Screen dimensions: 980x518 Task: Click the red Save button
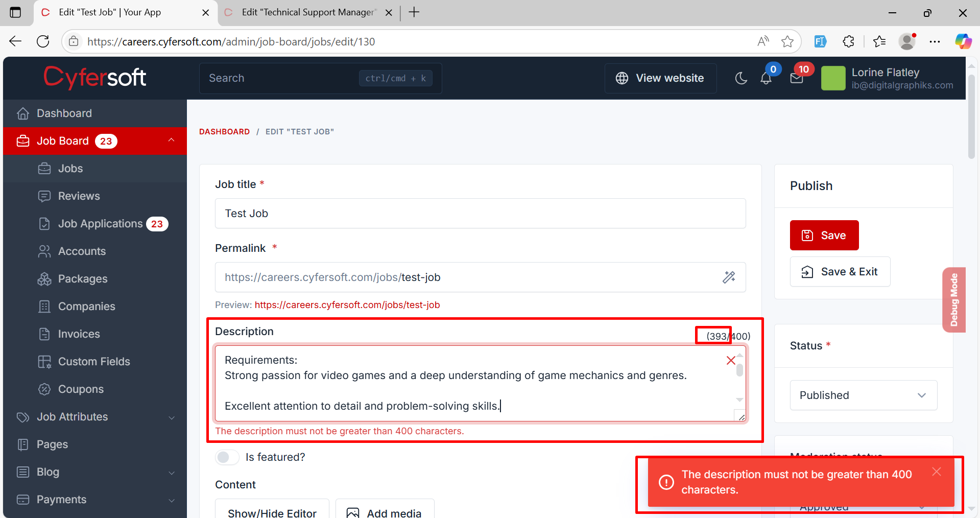(824, 235)
